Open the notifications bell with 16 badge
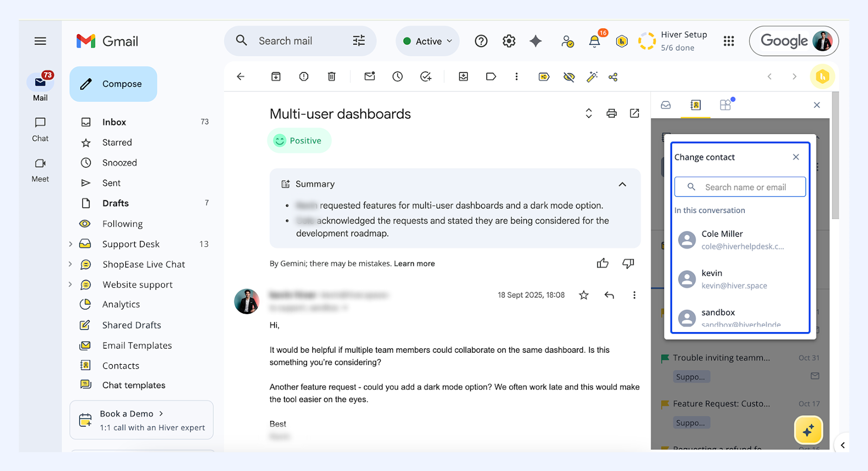The width and height of the screenshot is (868, 471). [595, 41]
